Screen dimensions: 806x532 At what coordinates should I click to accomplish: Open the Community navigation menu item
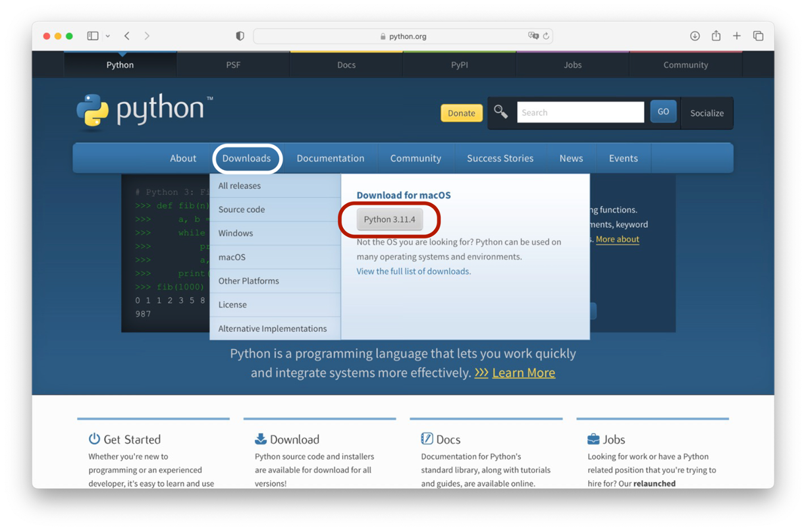click(x=416, y=158)
